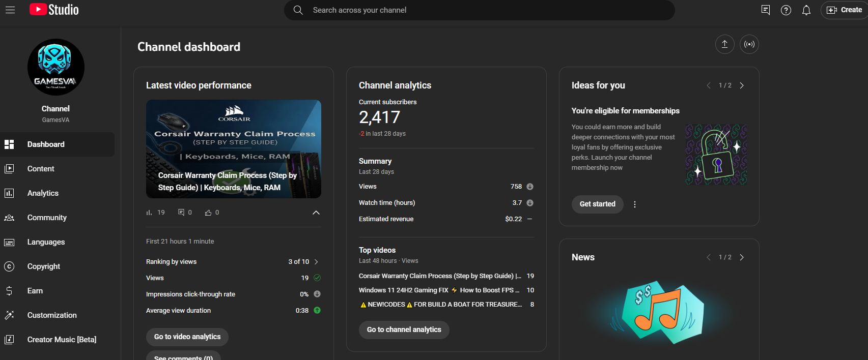Click the likes thumbs-up icon
The height and width of the screenshot is (360, 868).
click(208, 213)
